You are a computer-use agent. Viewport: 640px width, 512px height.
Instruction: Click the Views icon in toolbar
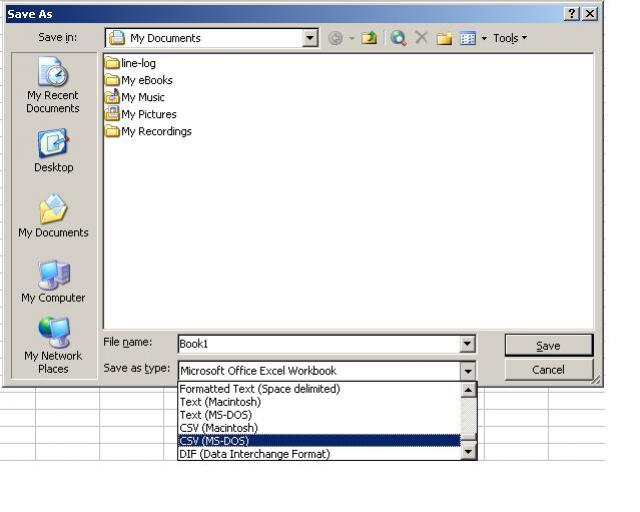coord(465,38)
